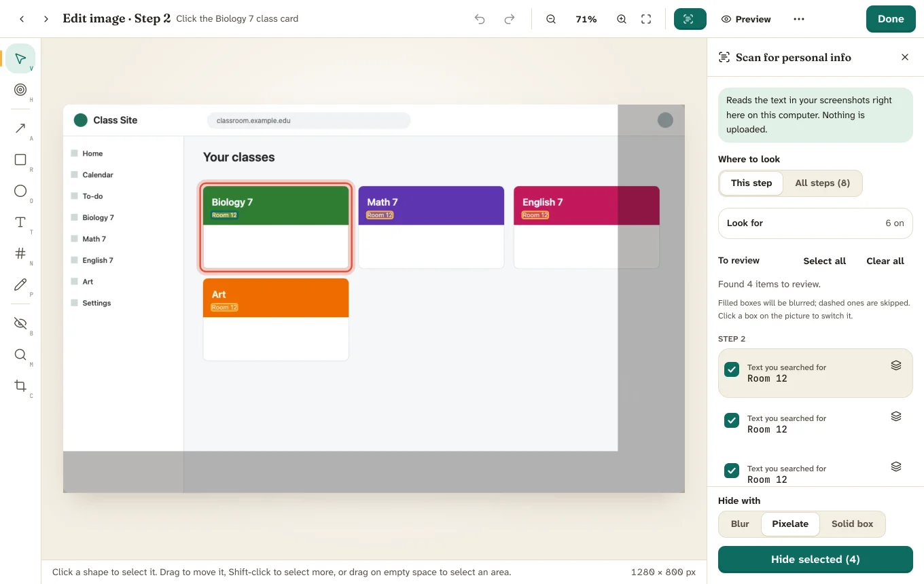This screenshot has height=584, width=924.
Task: Select the rectangle shape tool
Action: (20, 160)
